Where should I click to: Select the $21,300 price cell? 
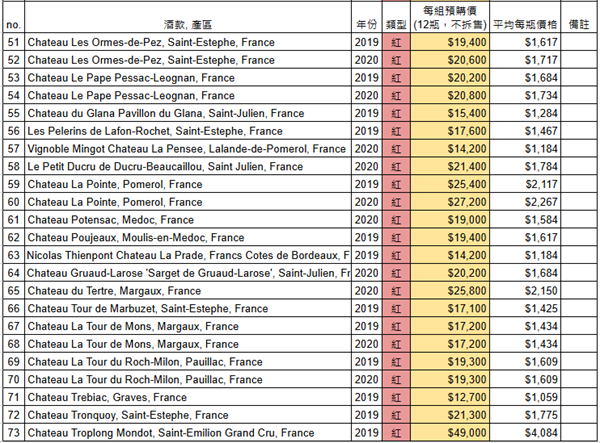[x=450, y=415]
